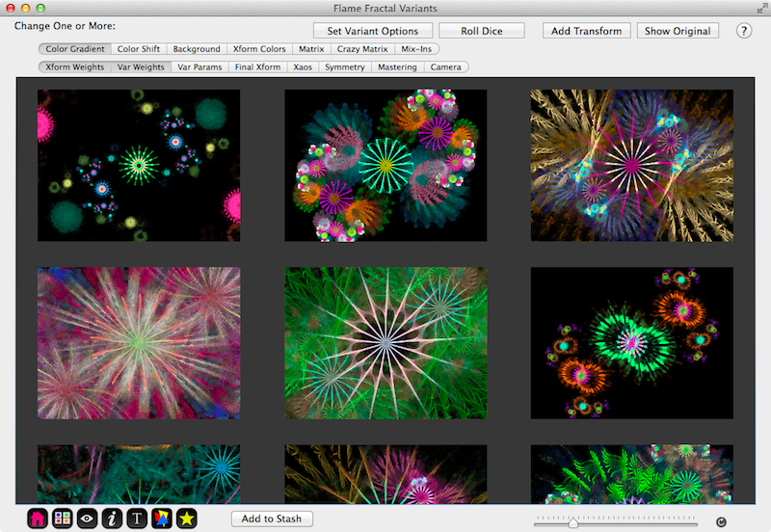This screenshot has width=771, height=532.
Task: Select the pink and white starburst thumbnail
Action: pyautogui.click(x=139, y=343)
